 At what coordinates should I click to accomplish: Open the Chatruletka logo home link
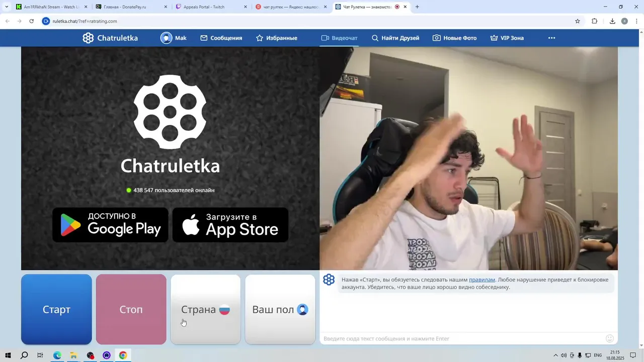110,38
